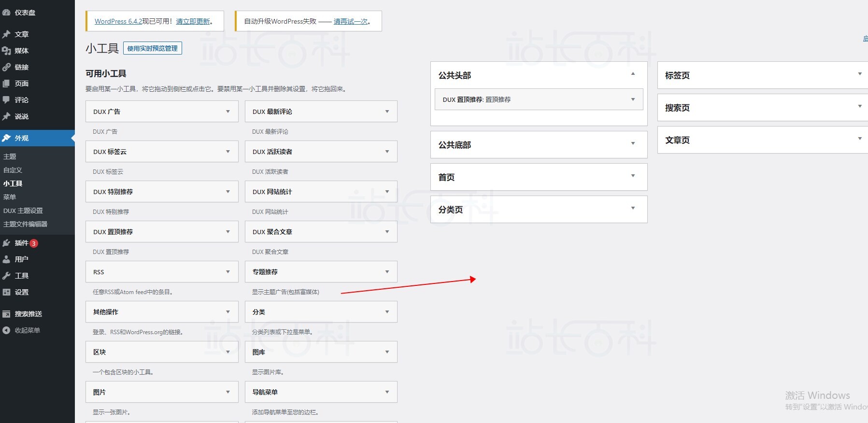Expand the DUX 网站统计 widget arrow
This screenshot has width=868, height=423.
click(x=387, y=192)
